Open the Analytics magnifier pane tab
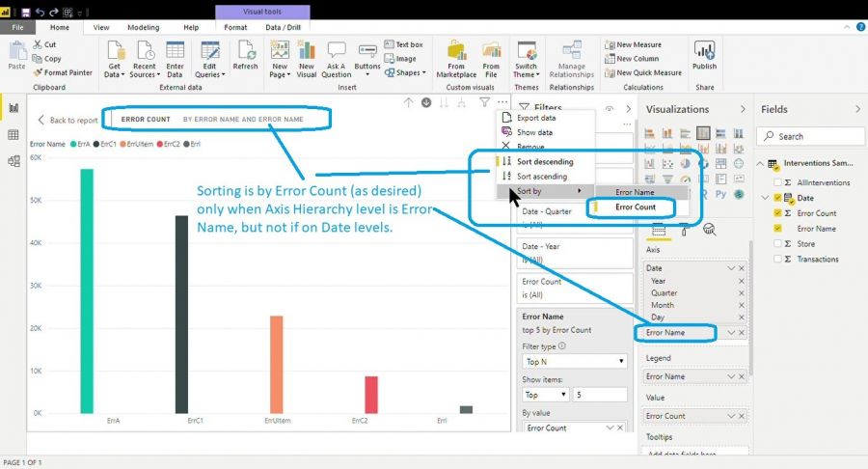The height and width of the screenshot is (469, 868). pyautogui.click(x=709, y=230)
